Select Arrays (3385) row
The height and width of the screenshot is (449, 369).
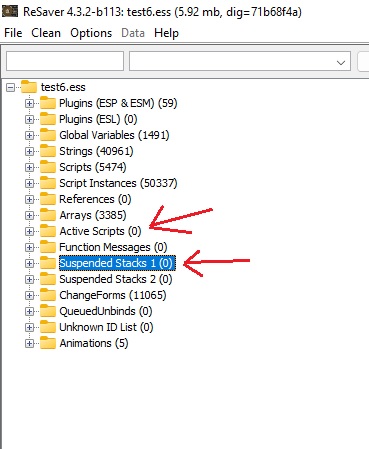point(93,215)
